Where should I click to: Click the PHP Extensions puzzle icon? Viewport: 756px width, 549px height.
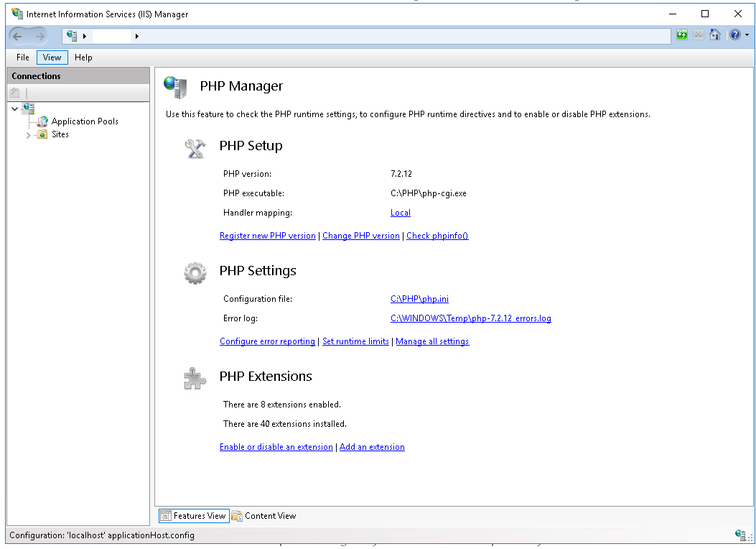[195, 379]
